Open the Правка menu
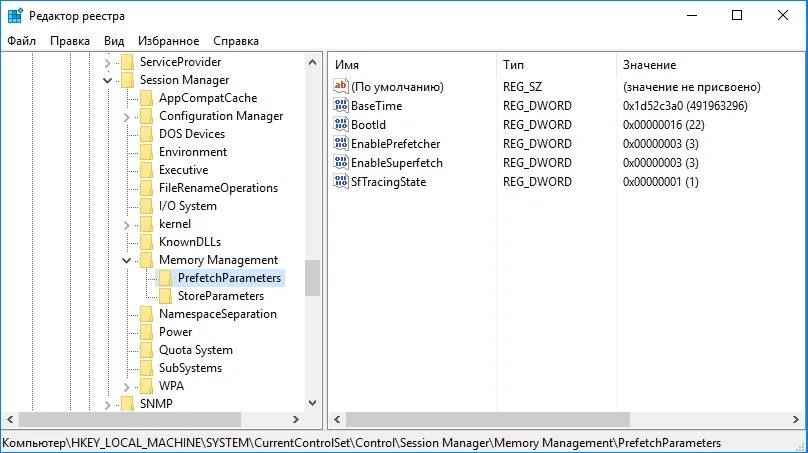Screen dimensions: 808x453 (x=70, y=41)
